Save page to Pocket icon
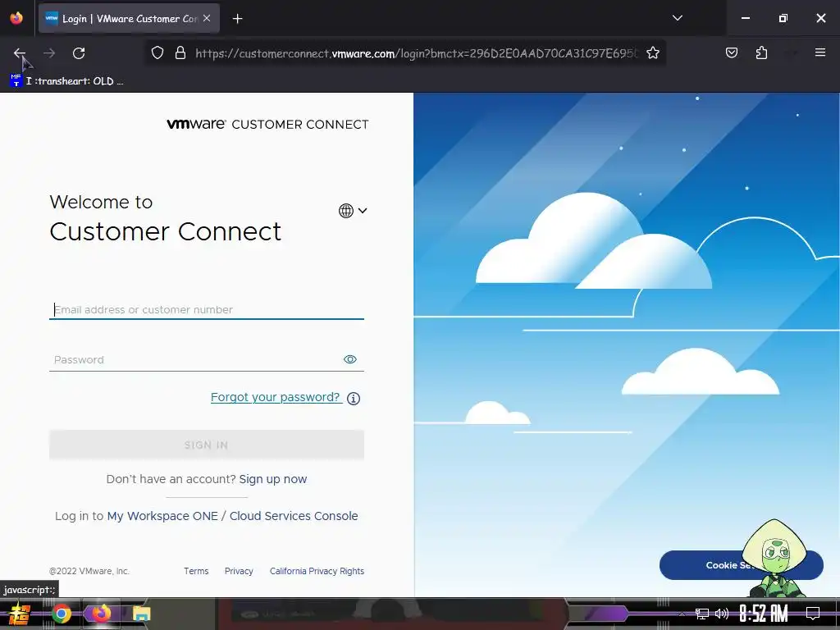Screen dimensions: 840x630 tap(731, 52)
